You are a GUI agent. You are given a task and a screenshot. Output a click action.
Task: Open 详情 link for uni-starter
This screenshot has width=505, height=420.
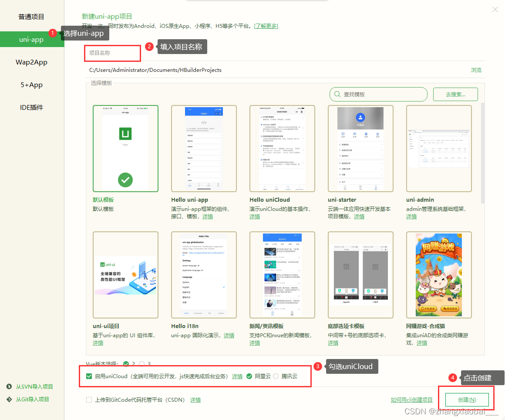pos(359,217)
